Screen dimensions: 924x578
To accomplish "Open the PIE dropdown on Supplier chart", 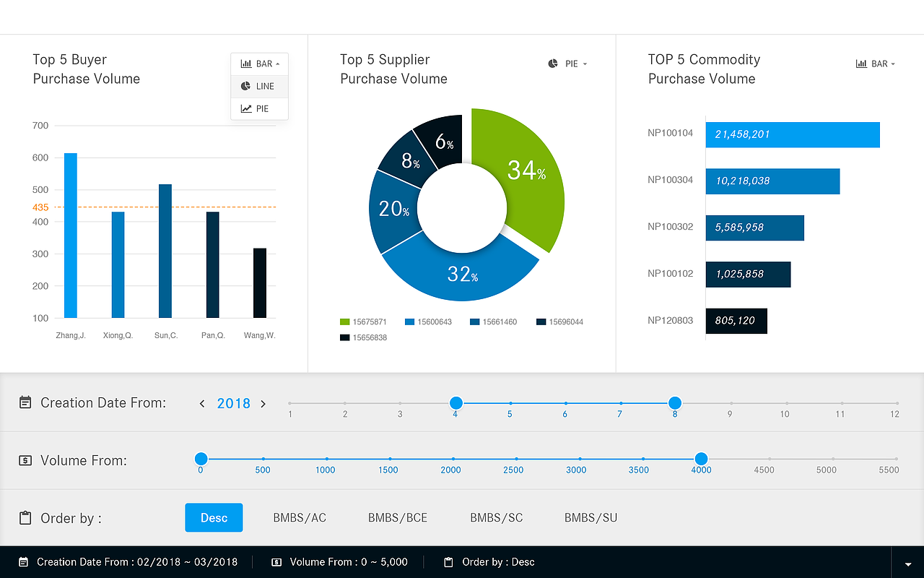I will pos(567,64).
